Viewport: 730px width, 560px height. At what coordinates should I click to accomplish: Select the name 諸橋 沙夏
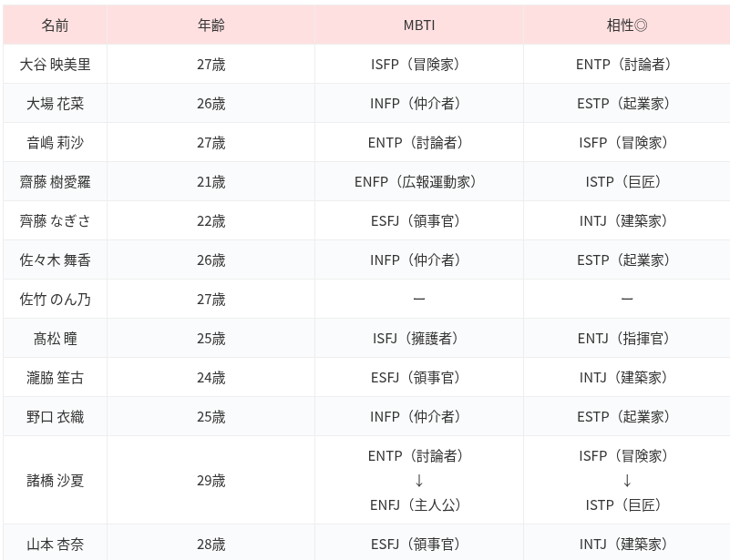(55, 481)
